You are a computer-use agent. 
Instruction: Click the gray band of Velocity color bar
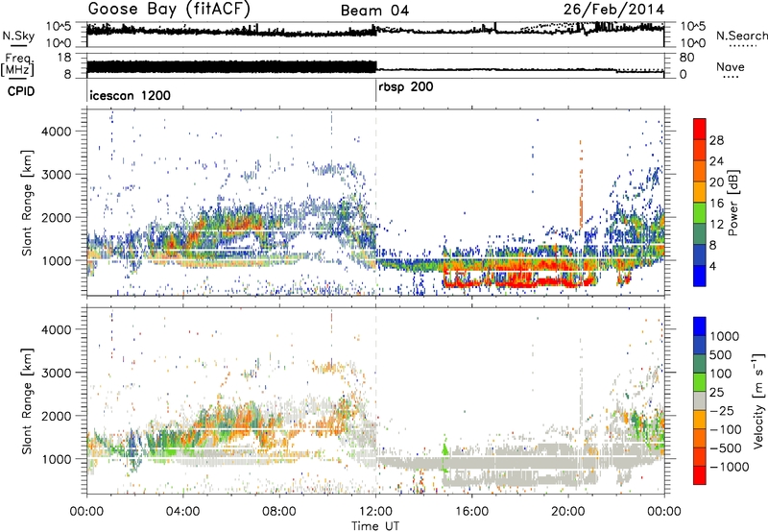[700, 400]
